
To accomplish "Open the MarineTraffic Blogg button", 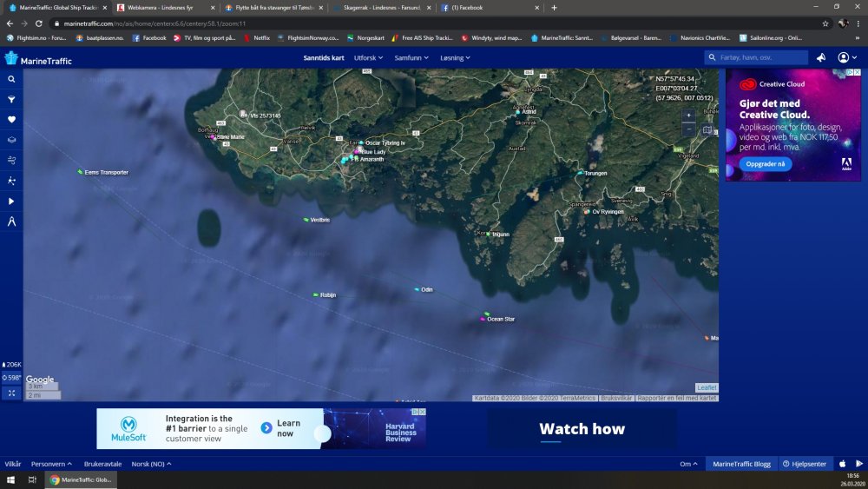I will (741, 464).
